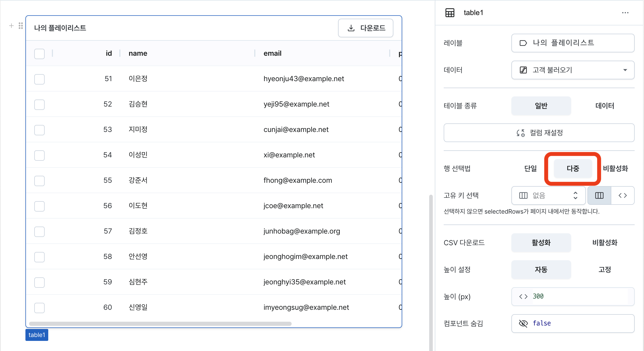Check the row for 안선영

click(x=39, y=257)
